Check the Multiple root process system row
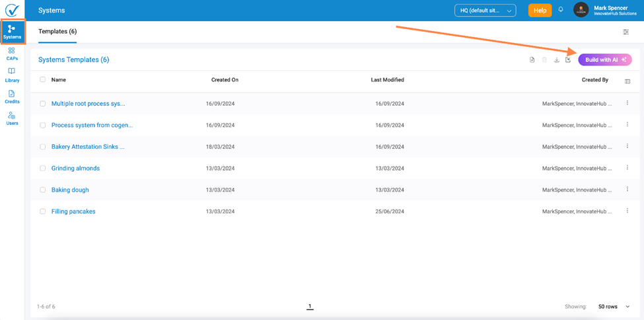Viewport: 644px width, 320px height. 43,104
